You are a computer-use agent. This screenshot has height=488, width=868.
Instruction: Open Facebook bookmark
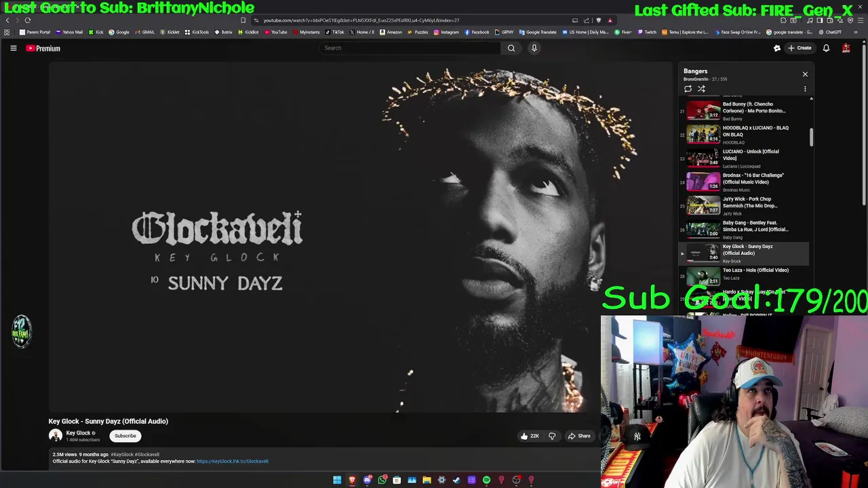477,32
